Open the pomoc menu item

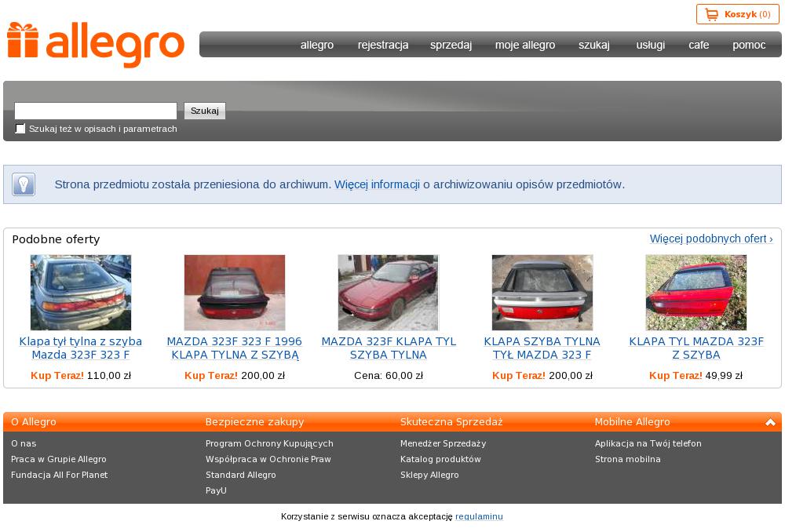coord(749,45)
